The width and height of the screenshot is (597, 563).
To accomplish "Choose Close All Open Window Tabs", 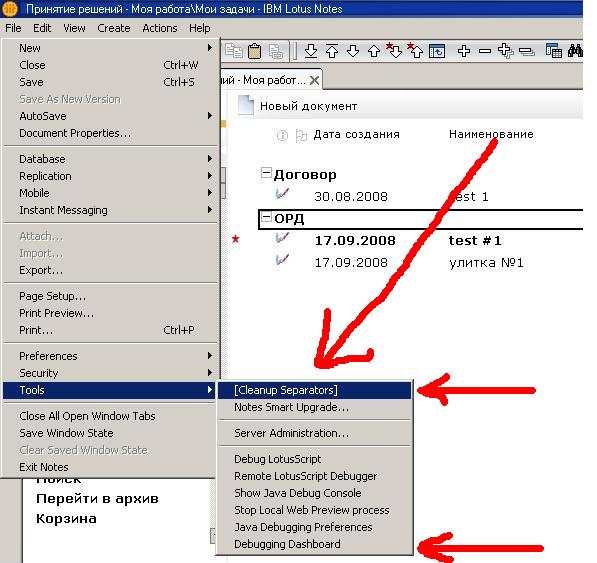I will pyautogui.click(x=109, y=416).
